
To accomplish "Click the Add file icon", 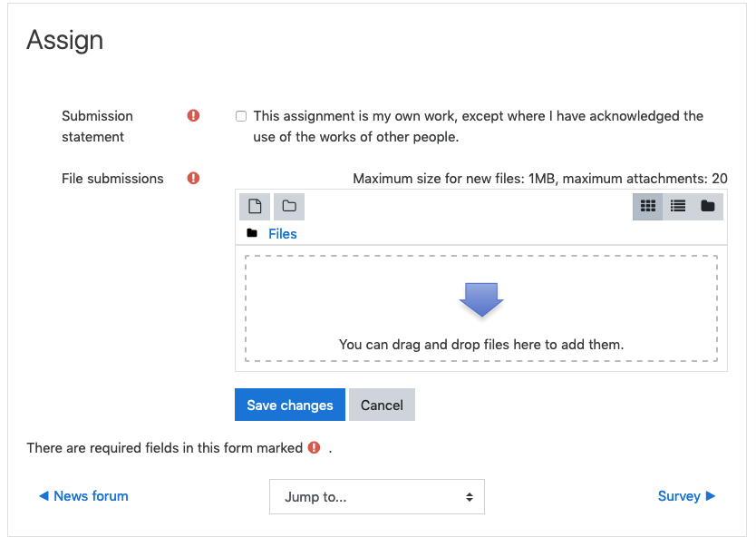I will coord(255,207).
